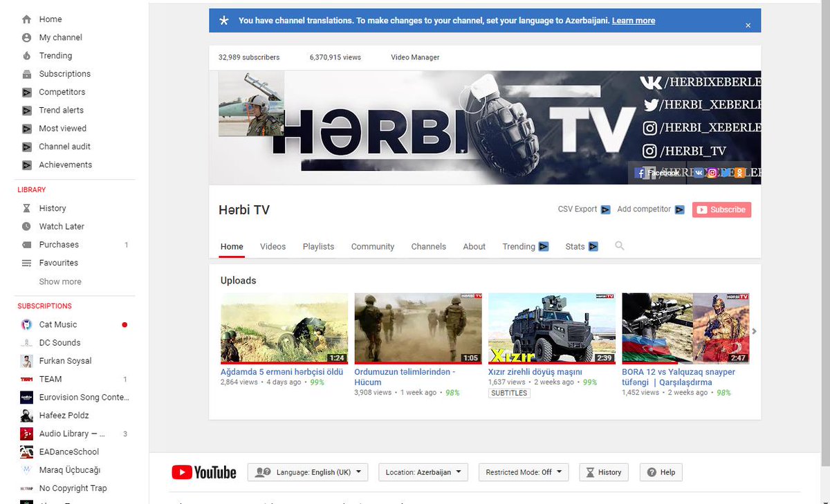
Task: Open the Stats tab
Action: (x=582, y=246)
